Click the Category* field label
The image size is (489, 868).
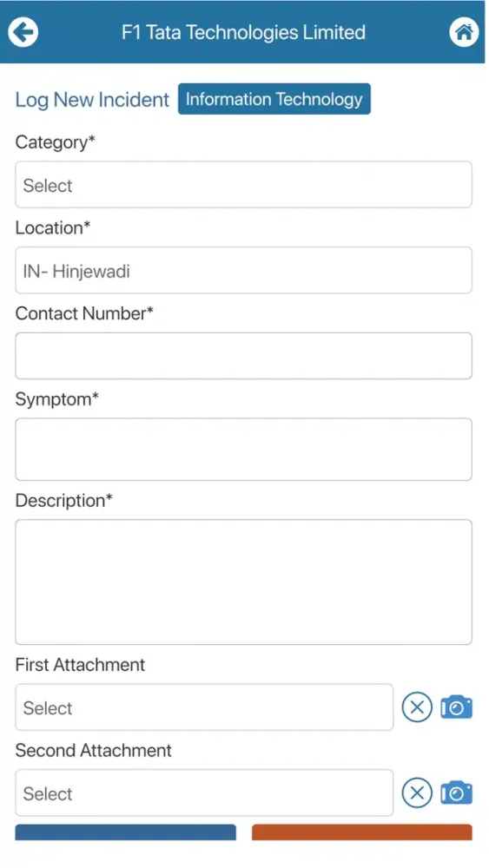pos(56,142)
